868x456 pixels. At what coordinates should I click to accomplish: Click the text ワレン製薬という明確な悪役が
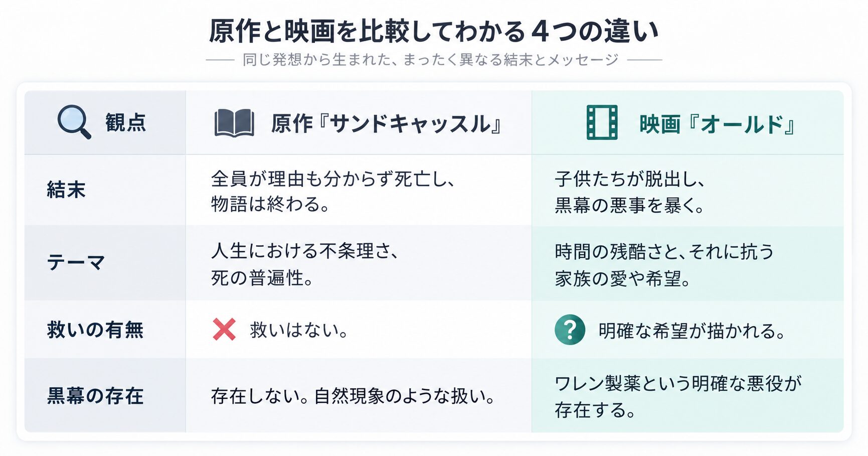[x=678, y=384]
